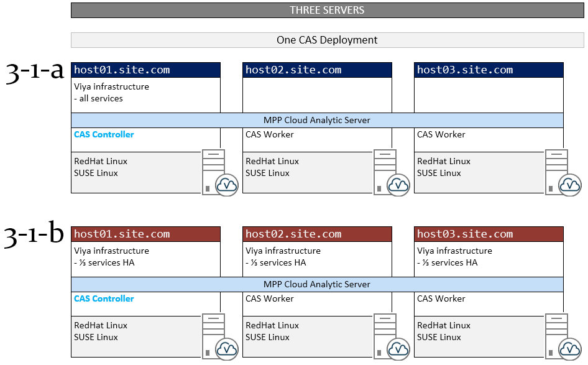Click SUSE Linux under host02 in 3-1-b
The width and height of the screenshot is (588, 365).
pyautogui.click(x=267, y=338)
